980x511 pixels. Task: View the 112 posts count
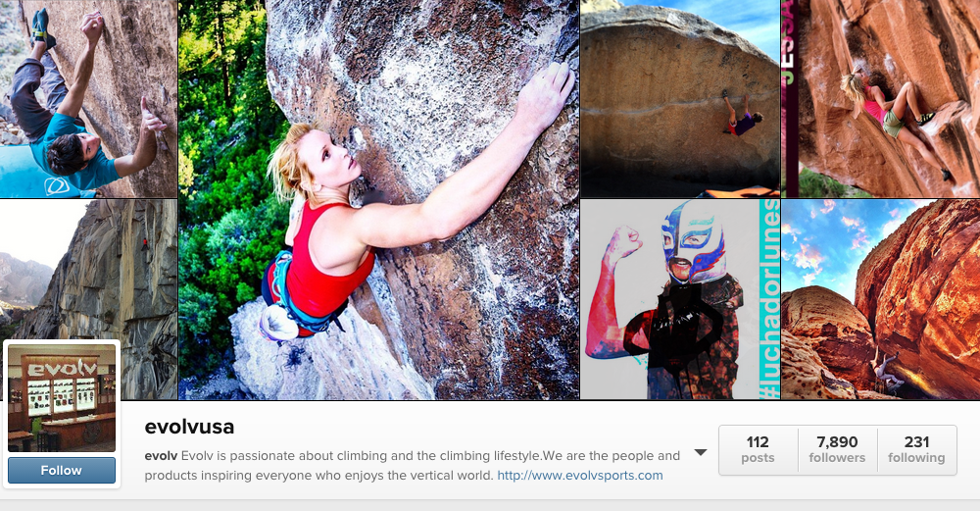click(758, 450)
